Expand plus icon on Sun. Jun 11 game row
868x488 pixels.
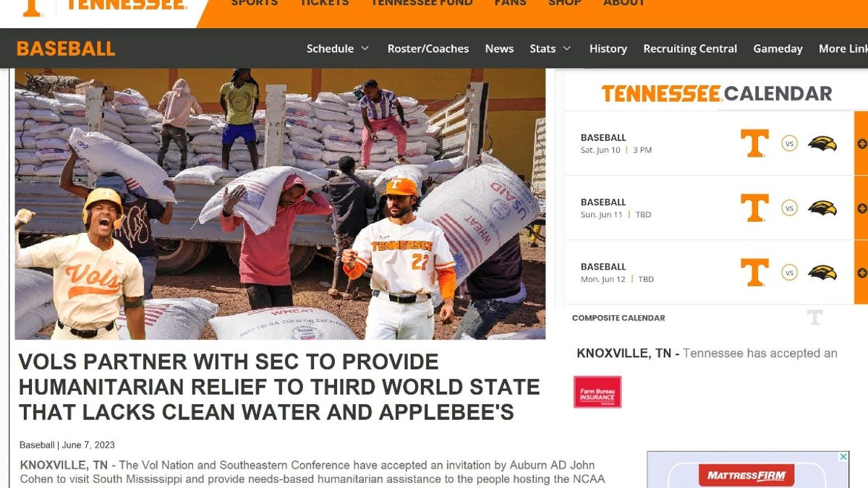coord(861,208)
